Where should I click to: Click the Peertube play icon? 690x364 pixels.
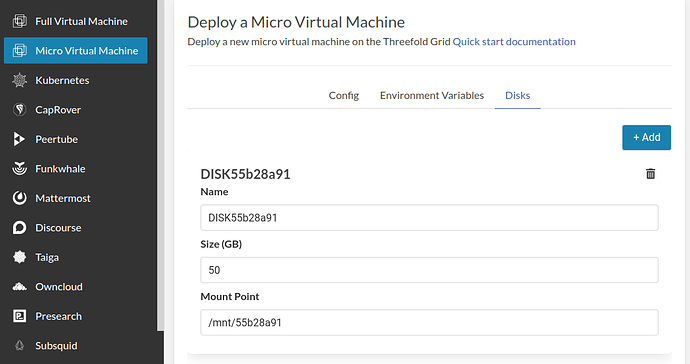click(x=19, y=139)
